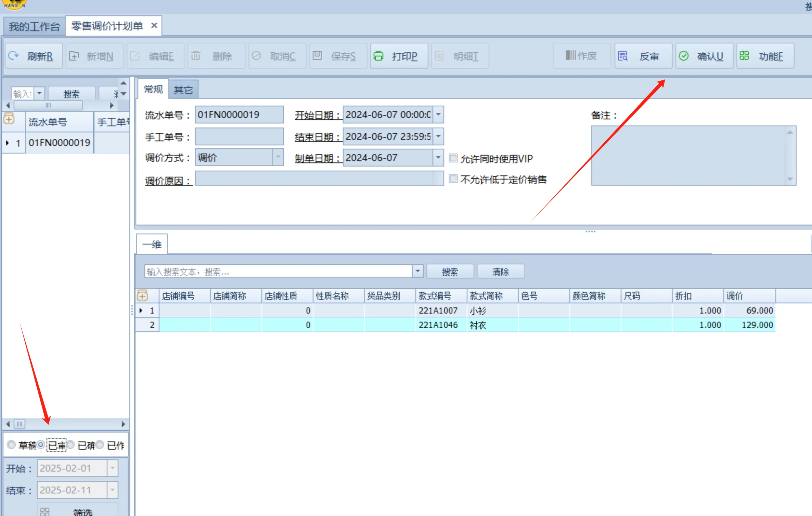Viewport: 812px width, 516px height.
Task: Open the 制单日期 dropdown arrow
Action: (x=438, y=158)
